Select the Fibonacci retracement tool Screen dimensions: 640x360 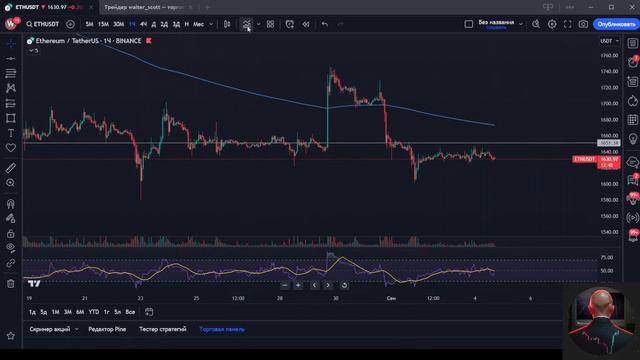(x=11, y=73)
